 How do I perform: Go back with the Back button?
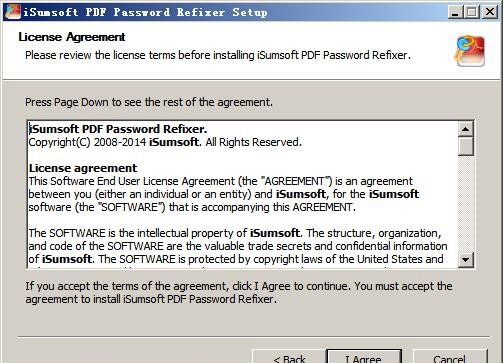pos(289,357)
